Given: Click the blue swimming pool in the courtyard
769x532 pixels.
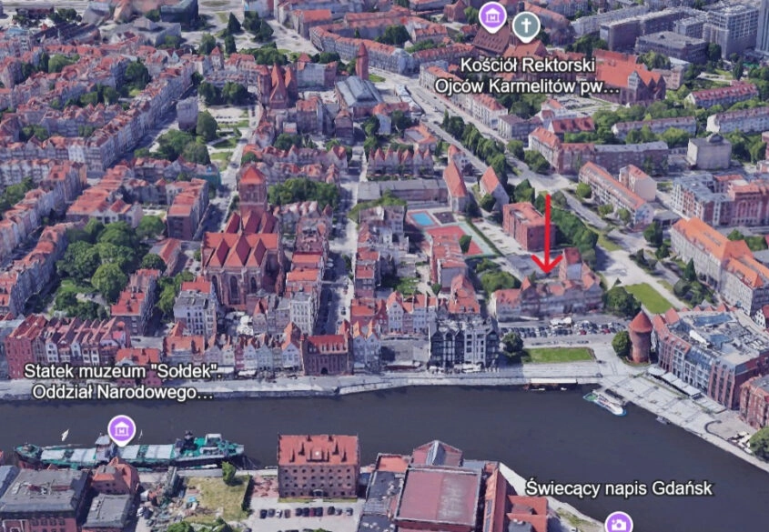Looking at the screenshot, I should [424, 219].
